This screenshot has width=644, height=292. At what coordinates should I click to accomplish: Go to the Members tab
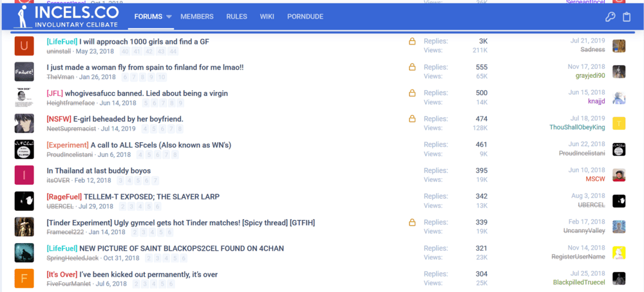point(197,17)
